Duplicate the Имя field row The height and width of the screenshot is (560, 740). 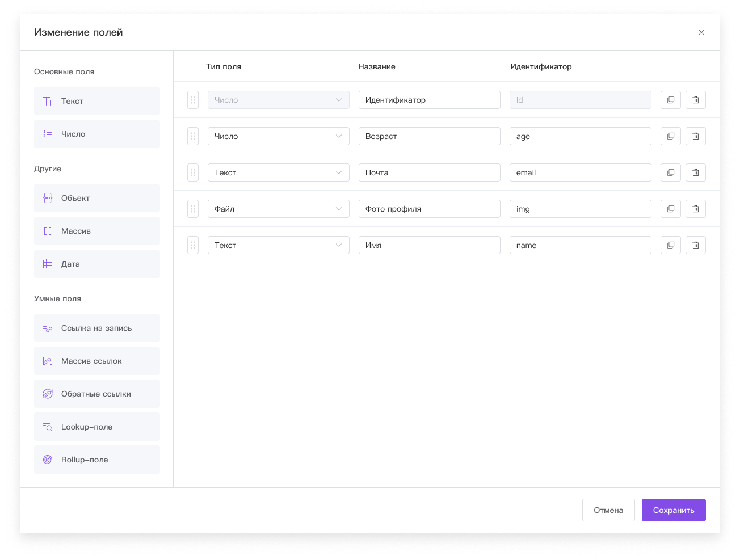click(670, 245)
